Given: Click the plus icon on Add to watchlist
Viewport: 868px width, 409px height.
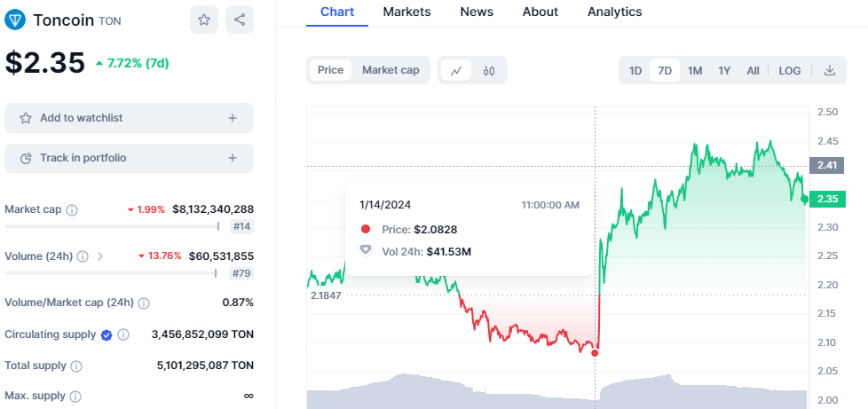Looking at the screenshot, I should (x=233, y=118).
